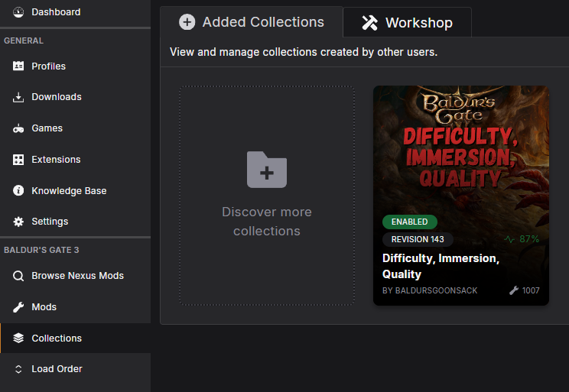
Task: Click the Profiles icon in sidebar
Action: [x=18, y=66]
